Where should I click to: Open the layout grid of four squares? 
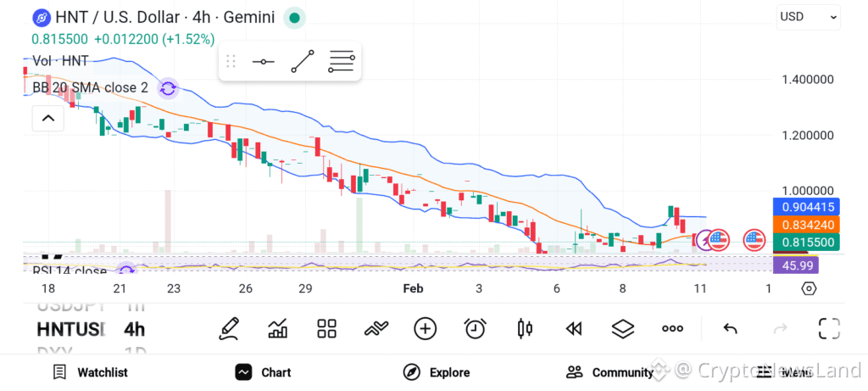coord(326,328)
